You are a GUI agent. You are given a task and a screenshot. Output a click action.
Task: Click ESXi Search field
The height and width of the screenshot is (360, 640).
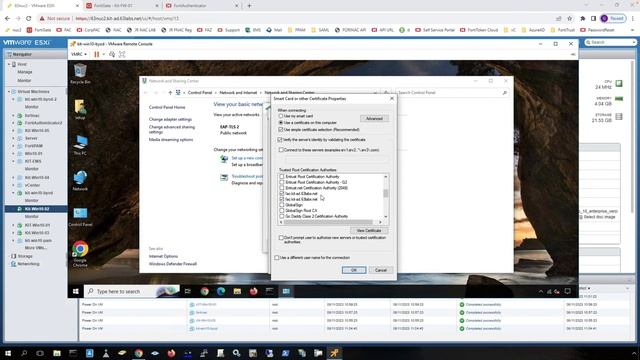tap(610, 42)
